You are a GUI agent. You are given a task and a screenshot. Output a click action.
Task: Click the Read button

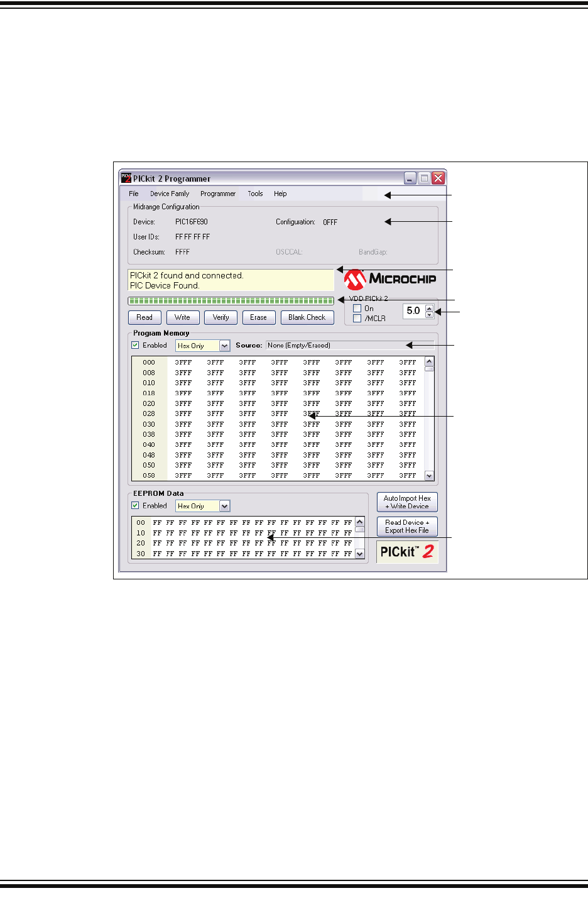pyautogui.click(x=144, y=317)
